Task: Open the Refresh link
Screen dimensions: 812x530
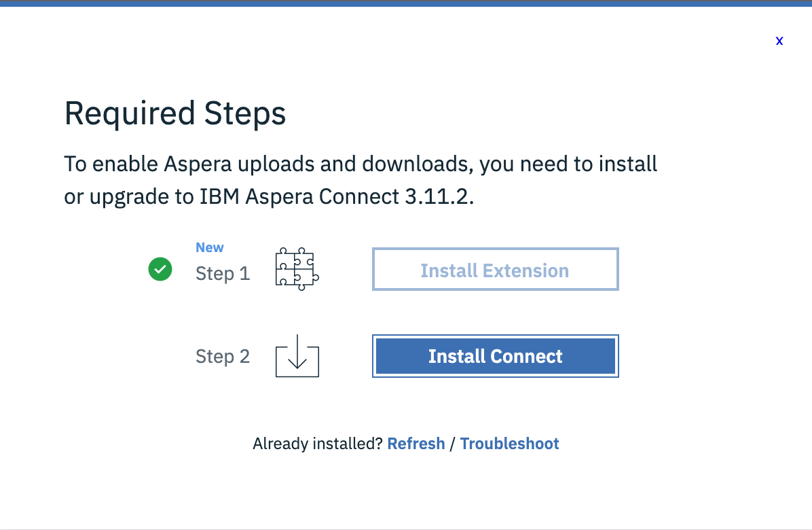Action: click(x=416, y=443)
